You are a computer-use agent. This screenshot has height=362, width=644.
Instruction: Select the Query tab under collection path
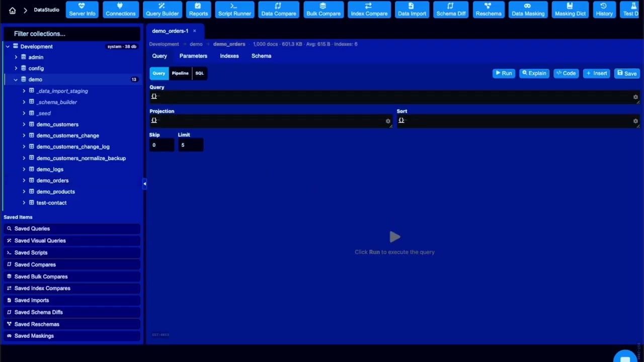pos(159,56)
